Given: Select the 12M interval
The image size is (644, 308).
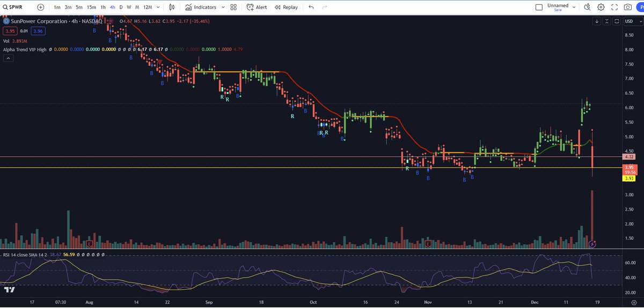Looking at the screenshot, I should click(x=148, y=8).
